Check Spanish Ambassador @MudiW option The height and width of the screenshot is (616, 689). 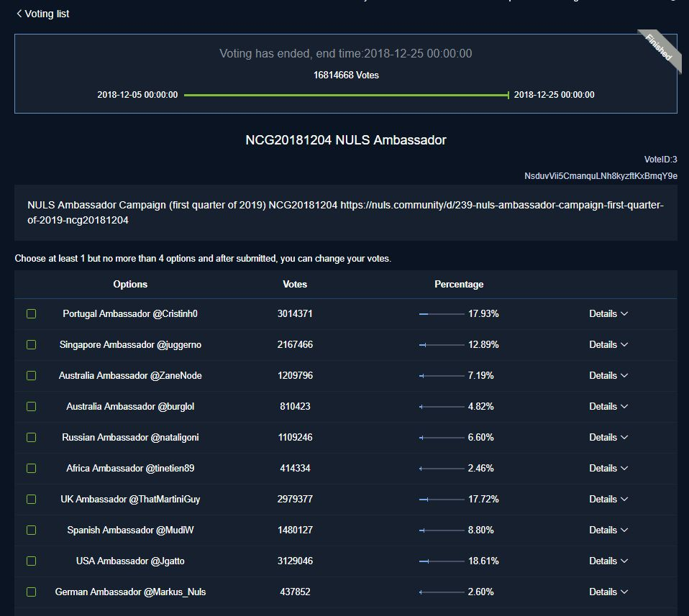pyautogui.click(x=31, y=530)
